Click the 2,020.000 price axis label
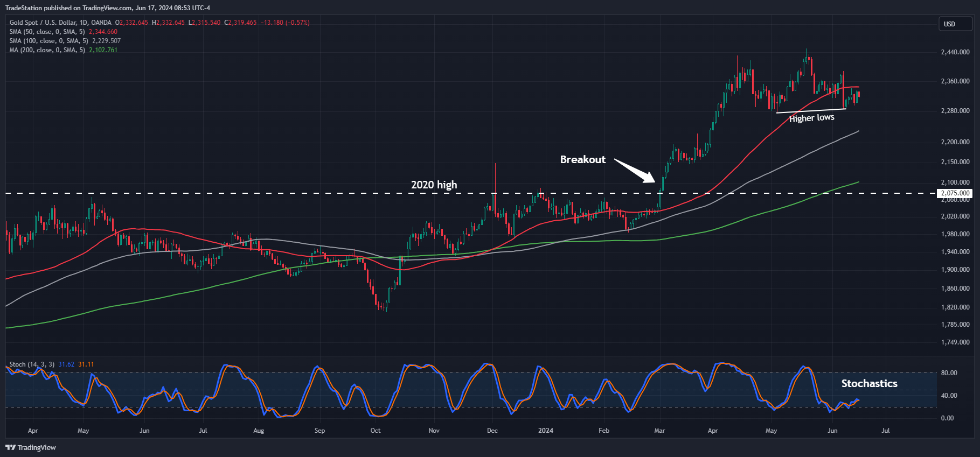Image resolution: width=980 pixels, height=457 pixels. coord(955,216)
